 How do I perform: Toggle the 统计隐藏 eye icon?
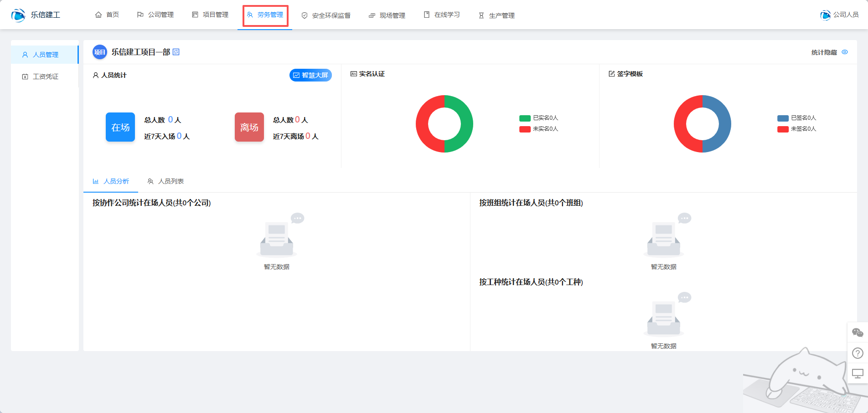coord(845,52)
